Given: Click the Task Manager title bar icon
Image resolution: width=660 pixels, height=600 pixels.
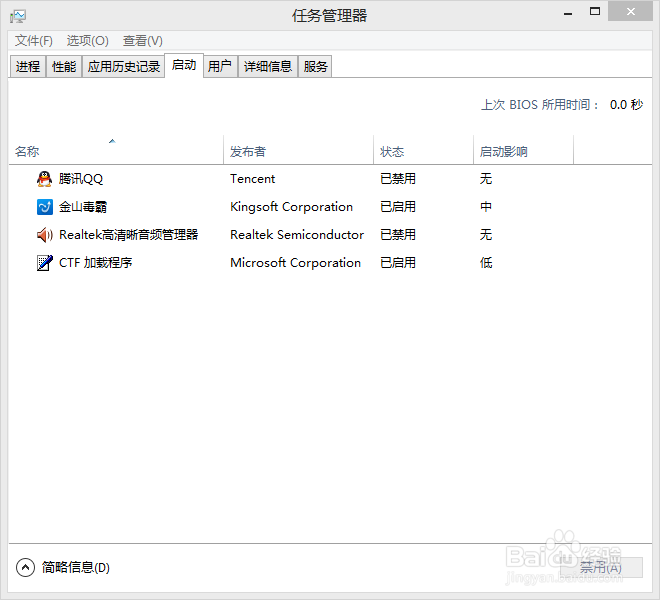Looking at the screenshot, I should coord(18,16).
